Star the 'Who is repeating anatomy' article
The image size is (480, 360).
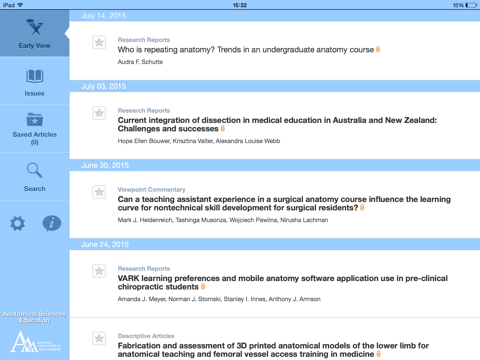(99, 42)
